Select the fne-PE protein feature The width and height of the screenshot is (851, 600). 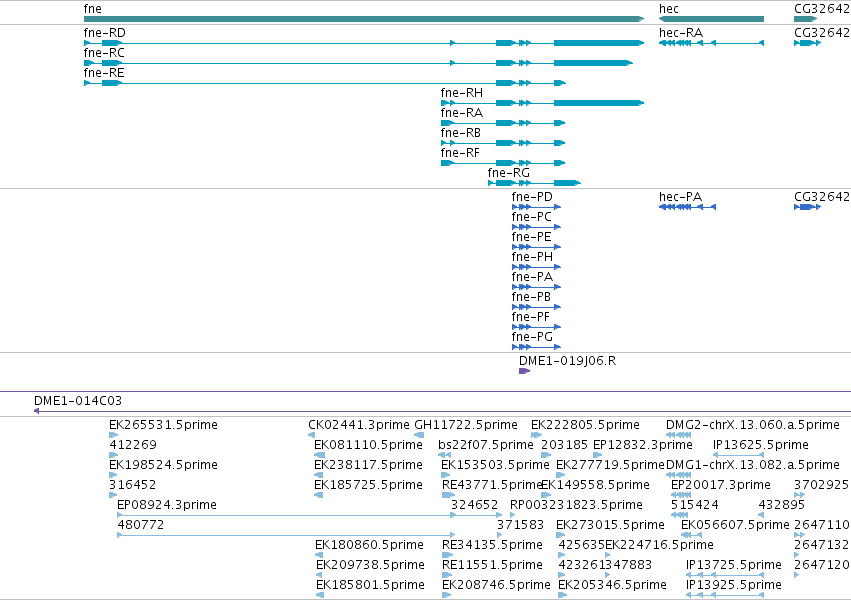click(536, 247)
